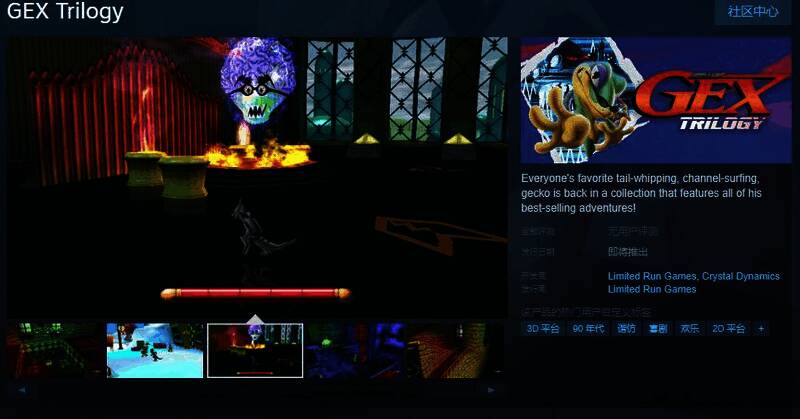
Task: Select the highlighted boss fight thumbnail
Action: click(x=255, y=350)
